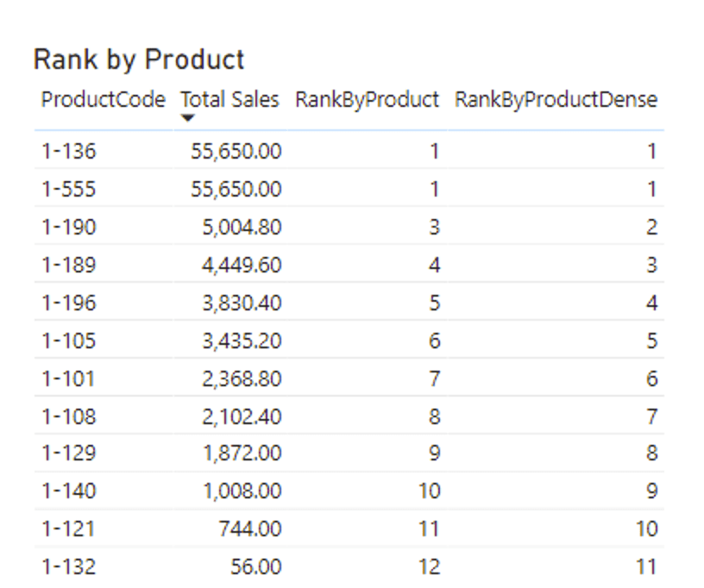Select the 1,872.00 total sales cell
The width and height of the screenshot is (704, 588).
pyautogui.click(x=242, y=454)
